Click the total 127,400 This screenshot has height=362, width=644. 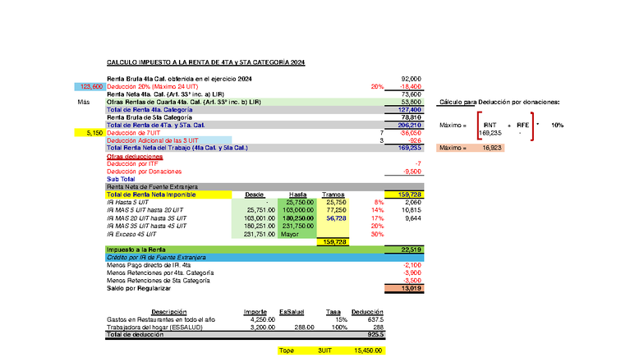point(409,110)
